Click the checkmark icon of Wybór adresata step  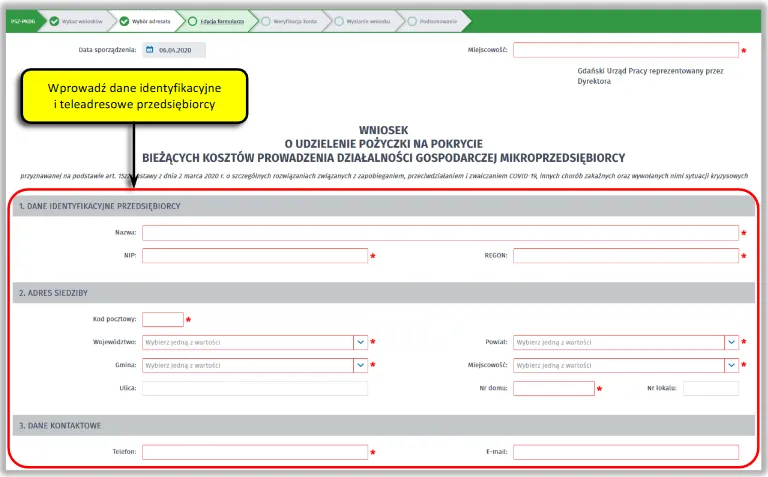coord(124,20)
